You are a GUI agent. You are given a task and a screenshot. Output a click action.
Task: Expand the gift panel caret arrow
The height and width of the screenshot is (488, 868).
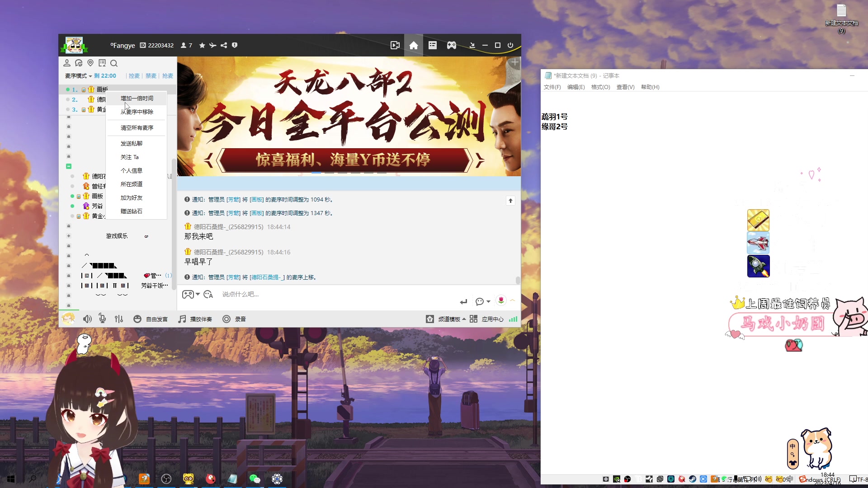tap(513, 300)
